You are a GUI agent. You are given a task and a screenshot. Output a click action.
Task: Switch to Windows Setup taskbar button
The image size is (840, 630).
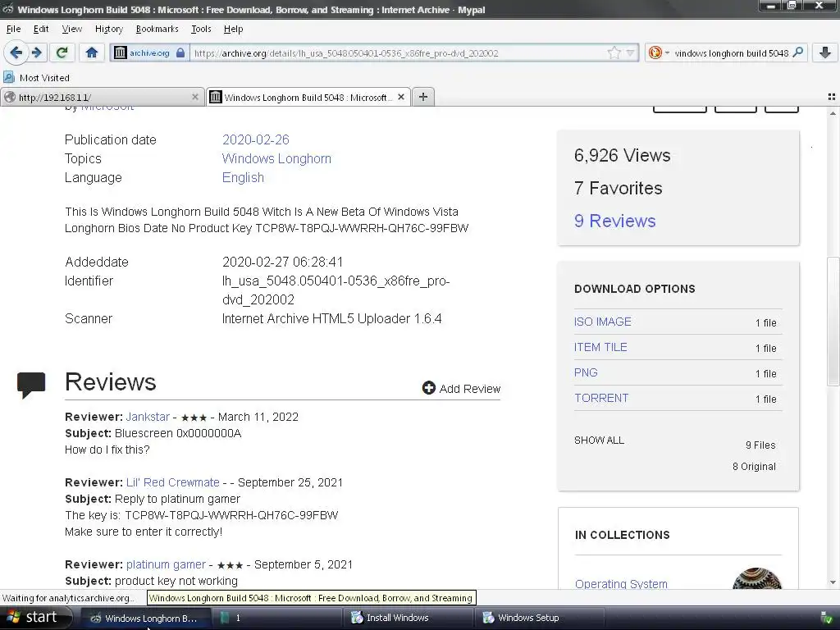[x=540, y=618]
